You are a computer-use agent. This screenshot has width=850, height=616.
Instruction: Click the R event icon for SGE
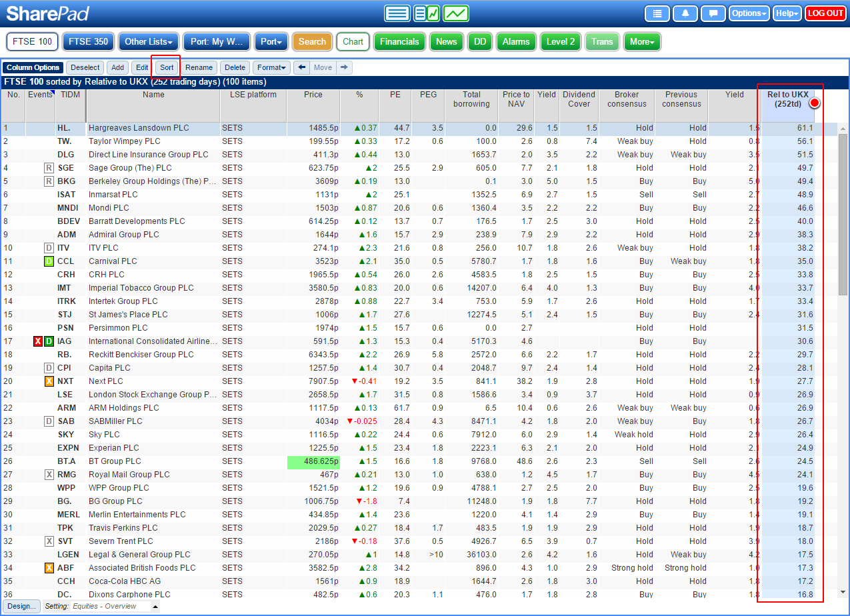tap(49, 168)
